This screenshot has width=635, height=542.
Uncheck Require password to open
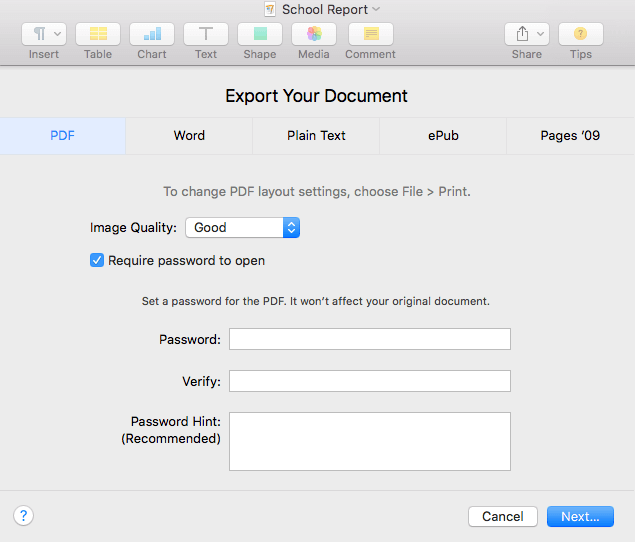click(x=97, y=260)
